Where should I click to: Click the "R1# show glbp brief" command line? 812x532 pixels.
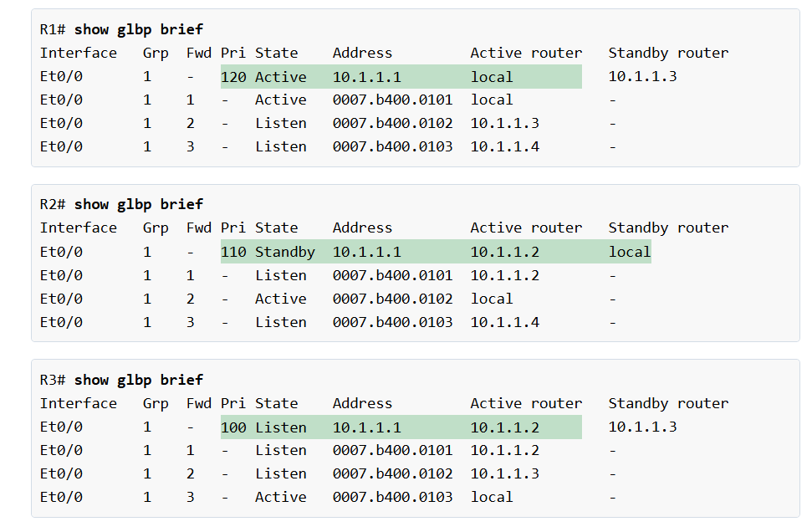[121, 29]
